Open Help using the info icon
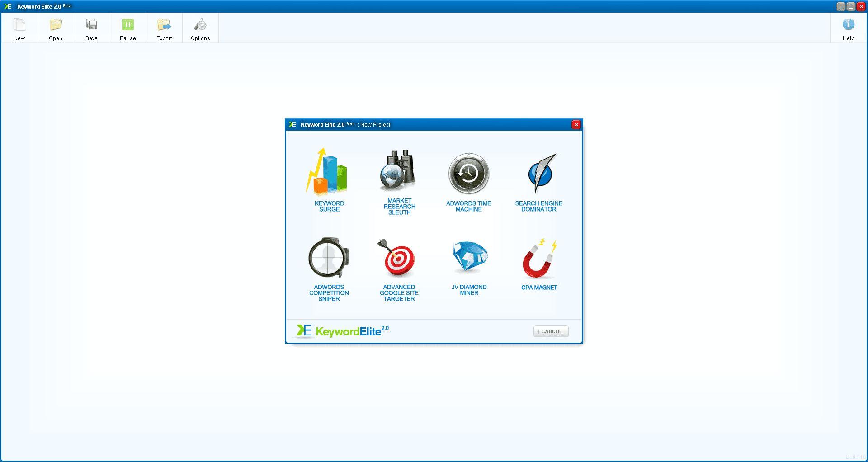The height and width of the screenshot is (462, 868). point(849,24)
